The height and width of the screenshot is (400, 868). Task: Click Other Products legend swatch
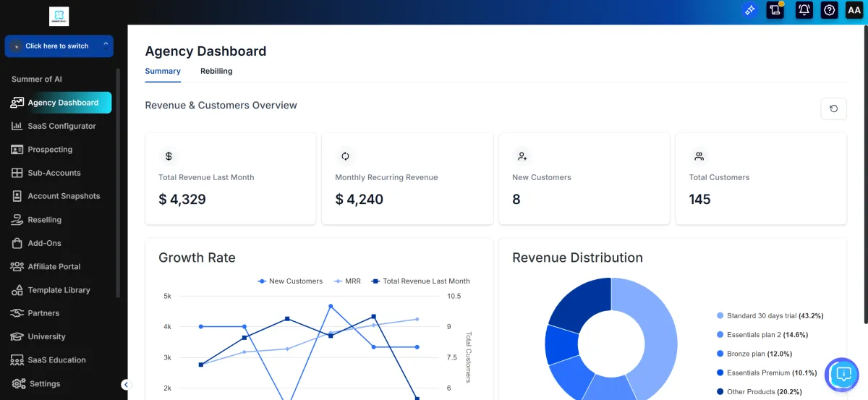(720, 392)
